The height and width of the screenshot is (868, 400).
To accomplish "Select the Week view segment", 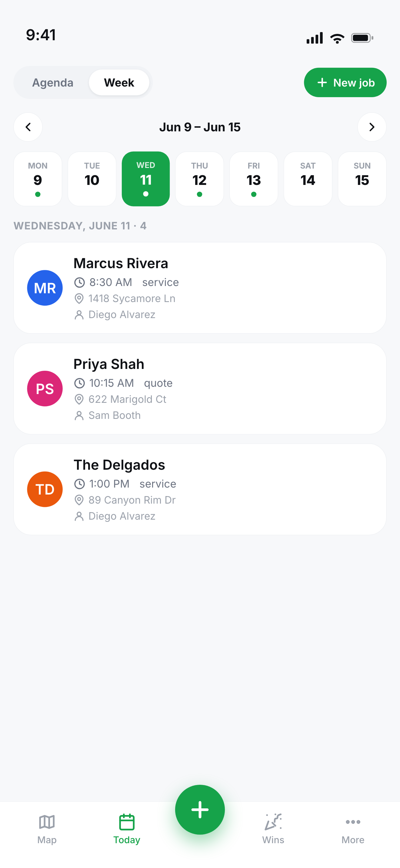I will [x=119, y=83].
